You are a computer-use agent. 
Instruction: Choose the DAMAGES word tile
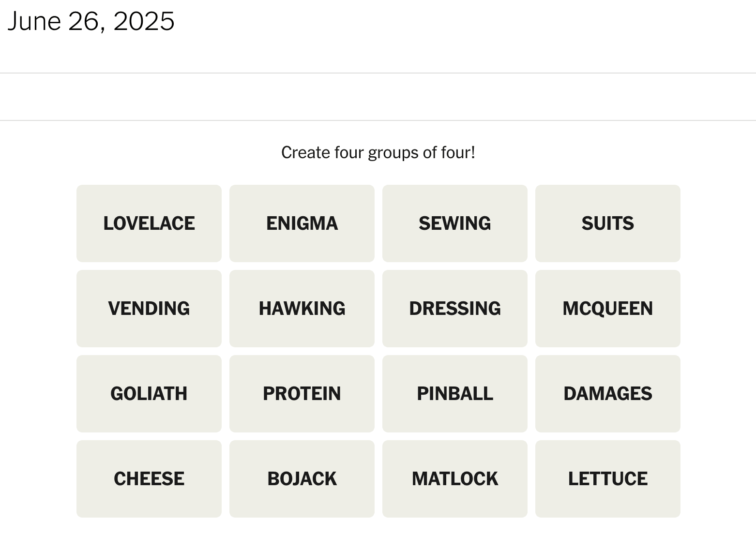(608, 394)
